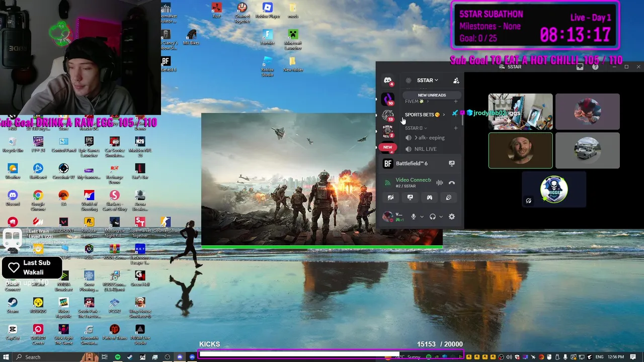
Task: Open the Chained Together desktop icon
Action: [242, 12]
